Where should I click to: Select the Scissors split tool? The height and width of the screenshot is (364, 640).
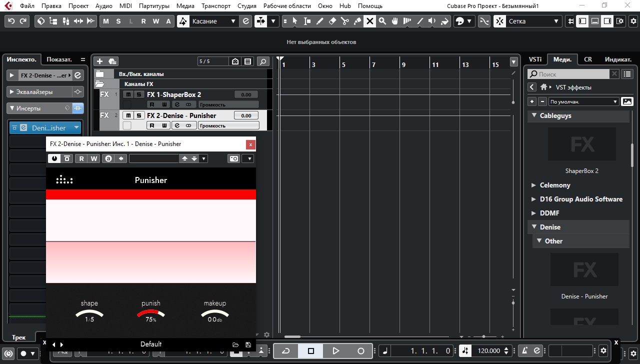[344, 21]
